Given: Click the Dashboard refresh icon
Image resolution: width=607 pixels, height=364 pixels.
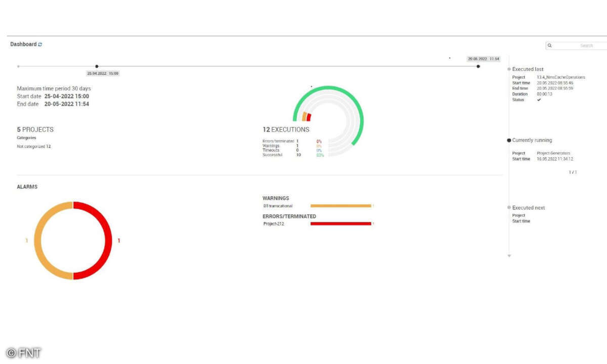Looking at the screenshot, I should click(40, 44).
